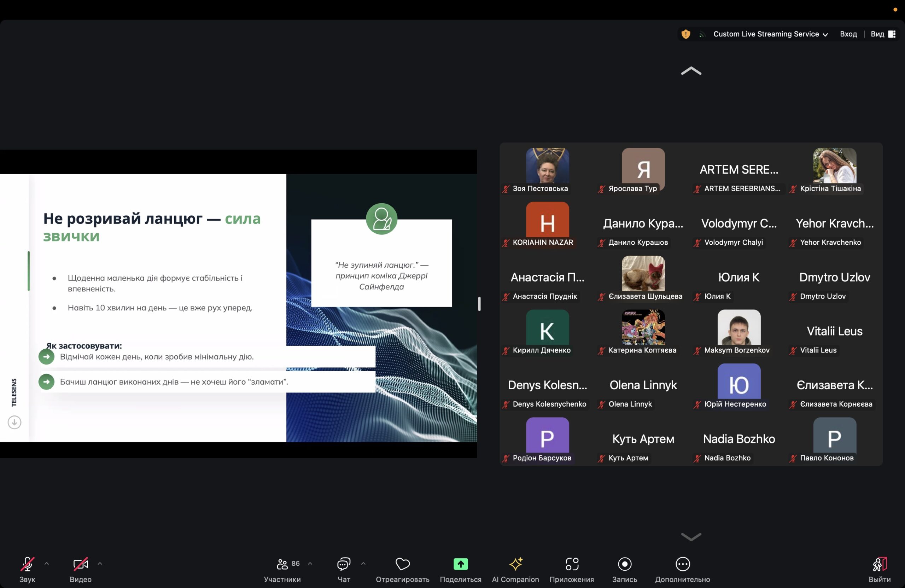Screen dimensions: 905x588
Task: Unmute microphone with Звук button
Action: [27, 564]
